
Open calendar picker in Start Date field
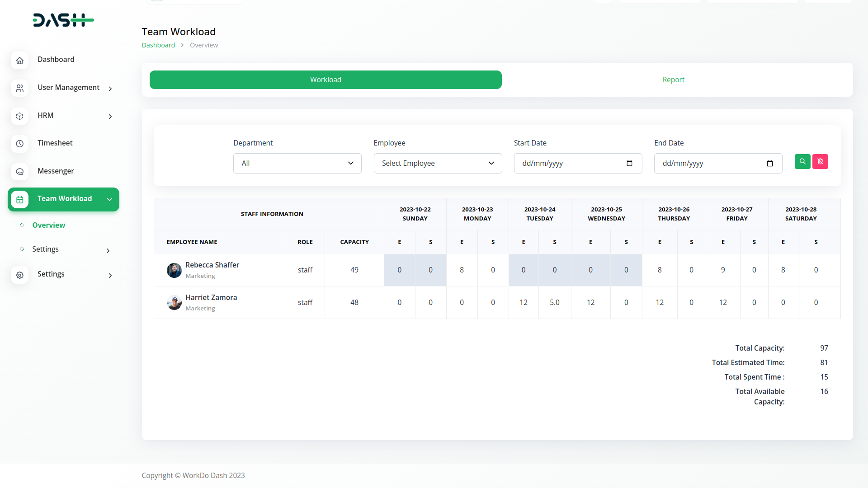point(629,163)
